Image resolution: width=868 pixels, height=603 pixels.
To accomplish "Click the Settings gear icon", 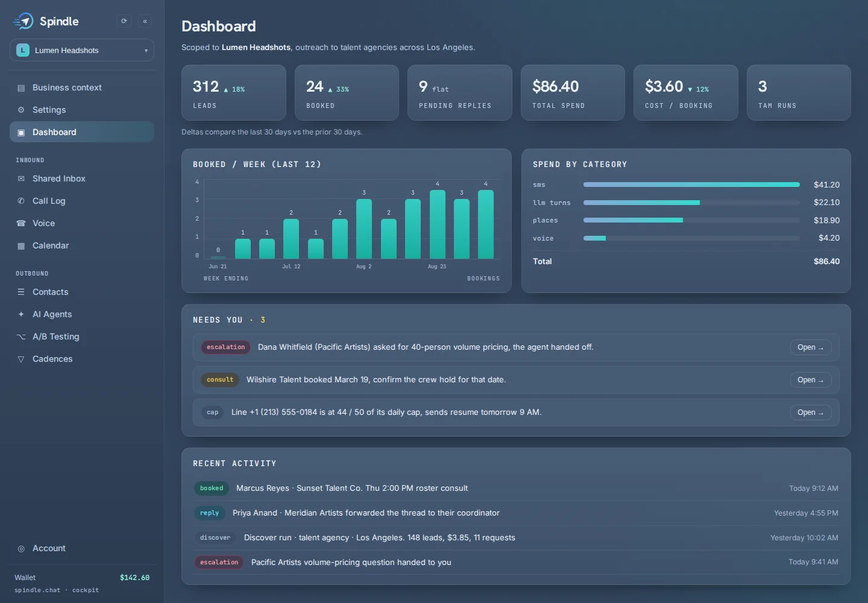I will (21, 110).
